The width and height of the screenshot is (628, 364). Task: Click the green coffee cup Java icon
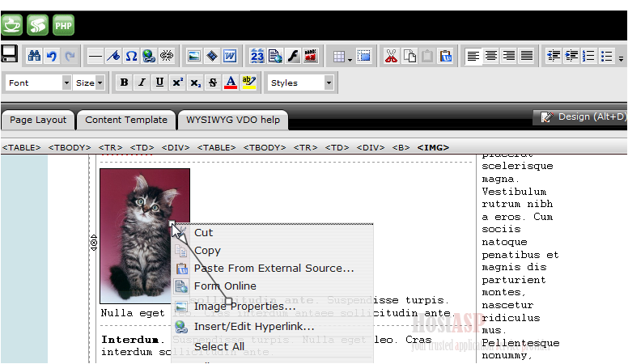[11, 25]
